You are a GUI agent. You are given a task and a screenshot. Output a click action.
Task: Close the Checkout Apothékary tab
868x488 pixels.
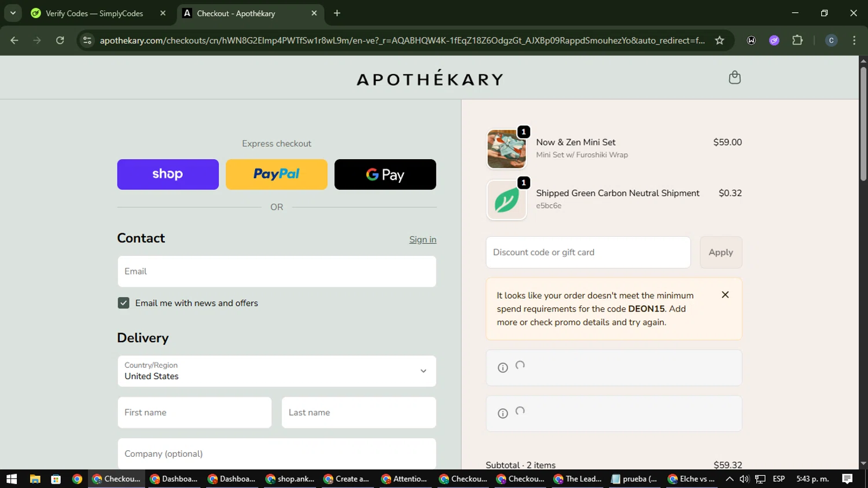(314, 13)
